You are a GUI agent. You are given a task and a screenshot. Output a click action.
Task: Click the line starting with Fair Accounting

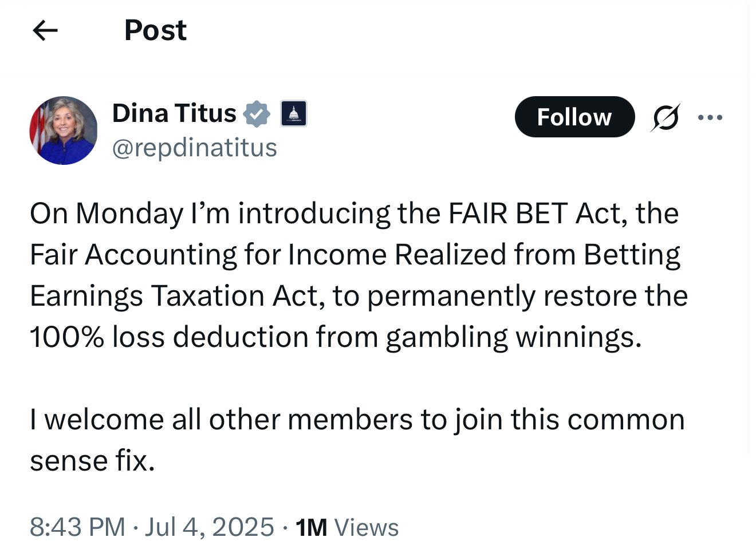tap(355, 255)
